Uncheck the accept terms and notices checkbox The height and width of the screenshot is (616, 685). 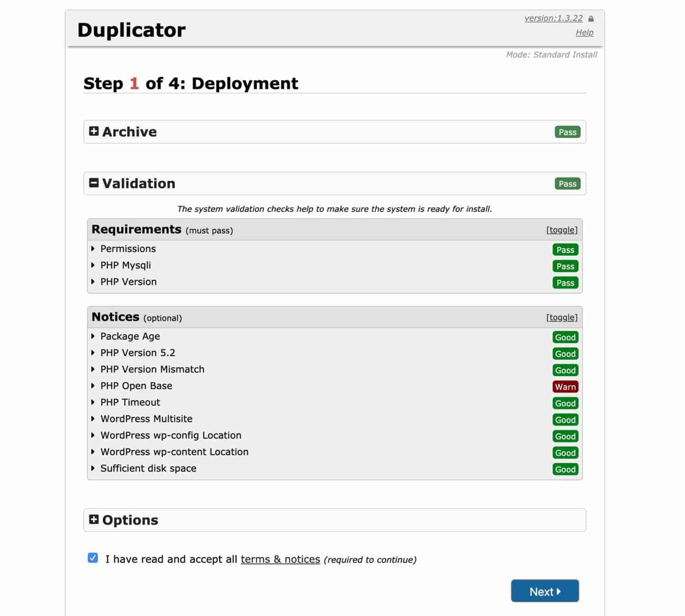pos(93,558)
